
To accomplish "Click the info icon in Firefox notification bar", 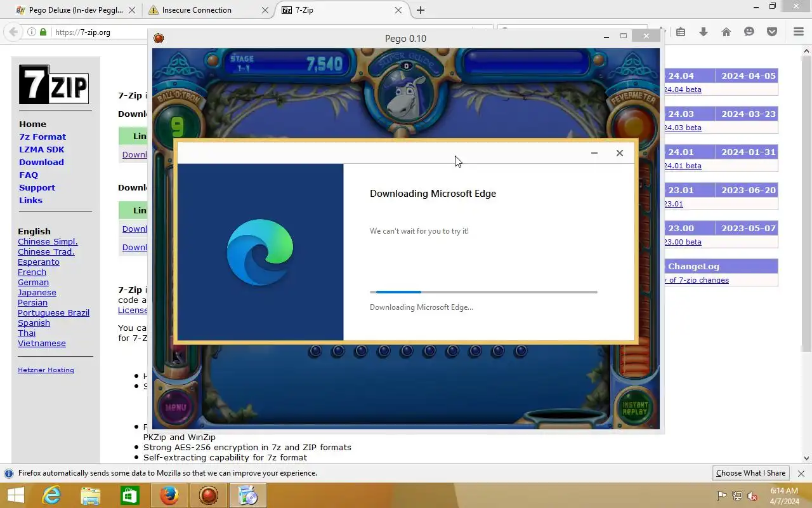I will coord(9,473).
